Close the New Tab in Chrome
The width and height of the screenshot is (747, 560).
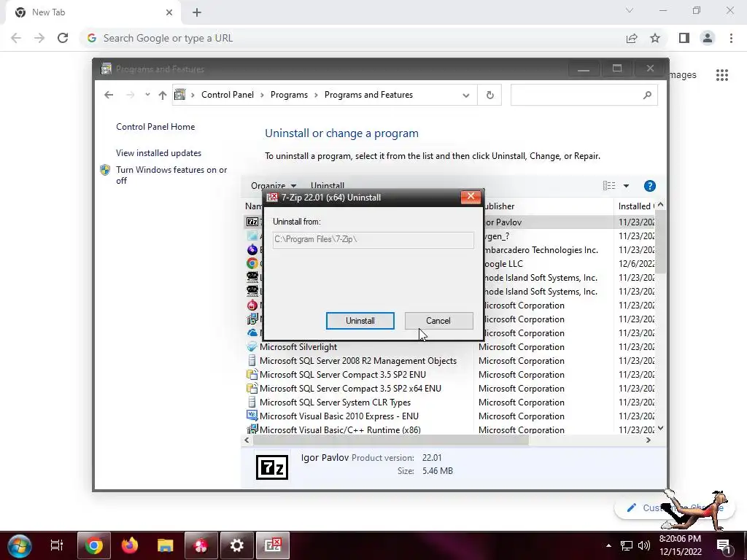[169, 12]
